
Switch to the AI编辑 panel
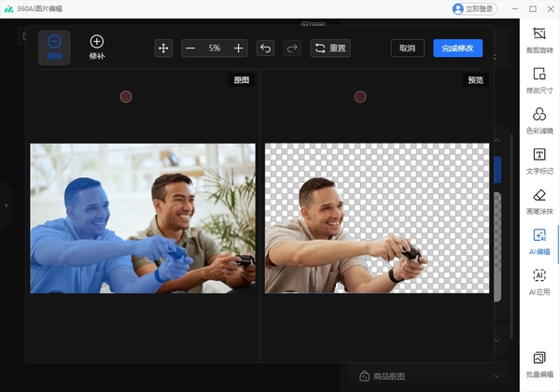pyautogui.click(x=539, y=242)
